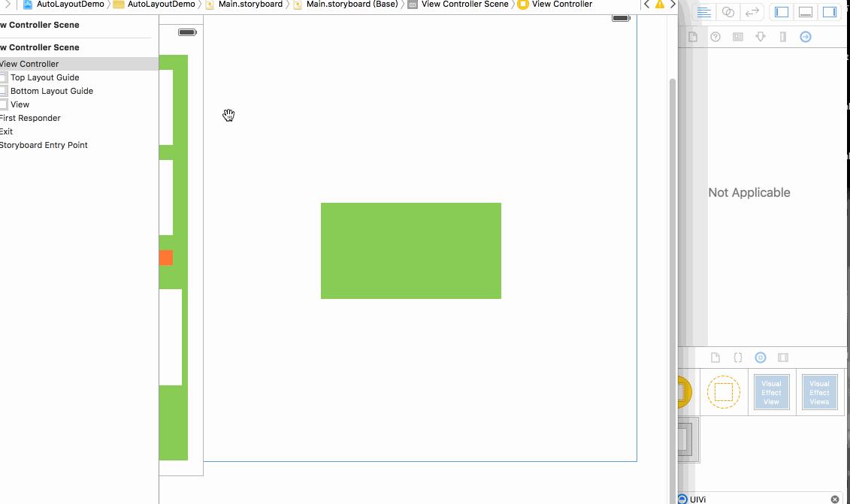
Task: Open the View Controller breadcrumb item
Action: coord(555,5)
